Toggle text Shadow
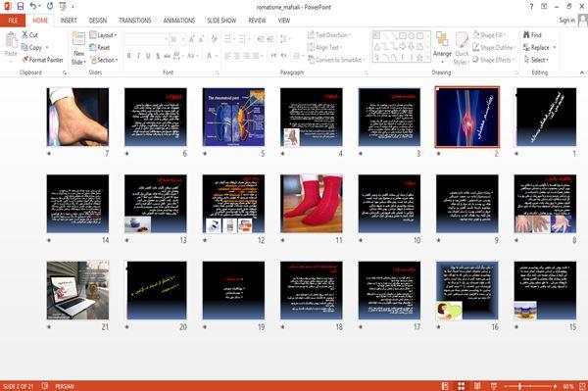Image resolution: width=588 pixels, height=391 pixels. click(158, 56)
